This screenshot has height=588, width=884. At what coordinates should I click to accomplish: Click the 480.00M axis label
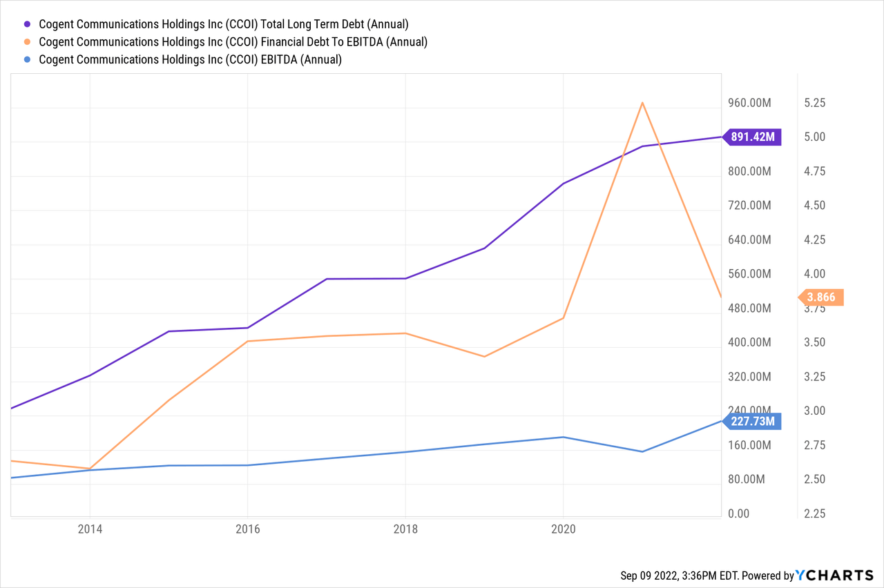point(750,308)
